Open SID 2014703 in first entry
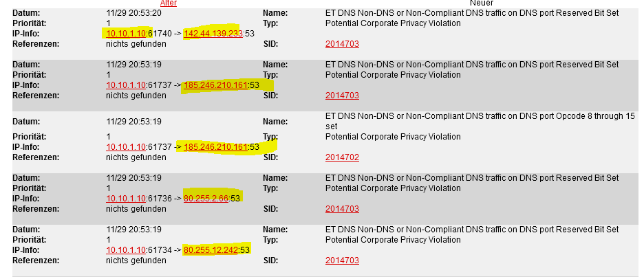The height and width of the screenshot is (277, 644). tap(342, 44)
